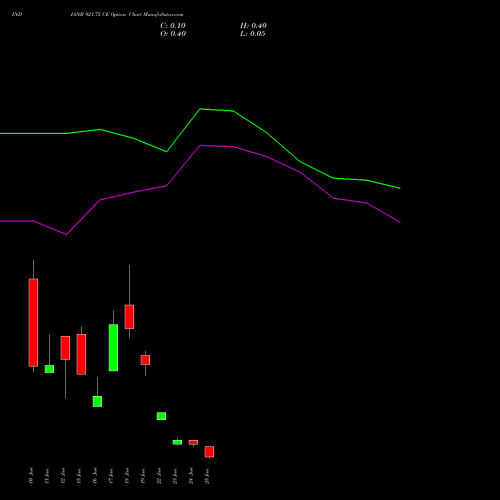
Task: Select the tall red candle at 10 Jun
Action: (33, 323)
